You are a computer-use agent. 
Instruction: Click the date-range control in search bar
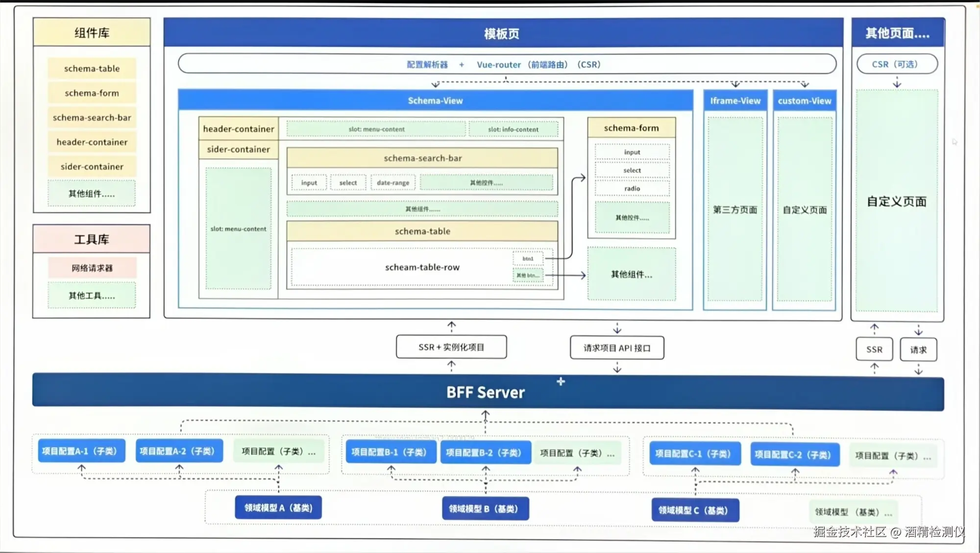[x=393, y=183]
